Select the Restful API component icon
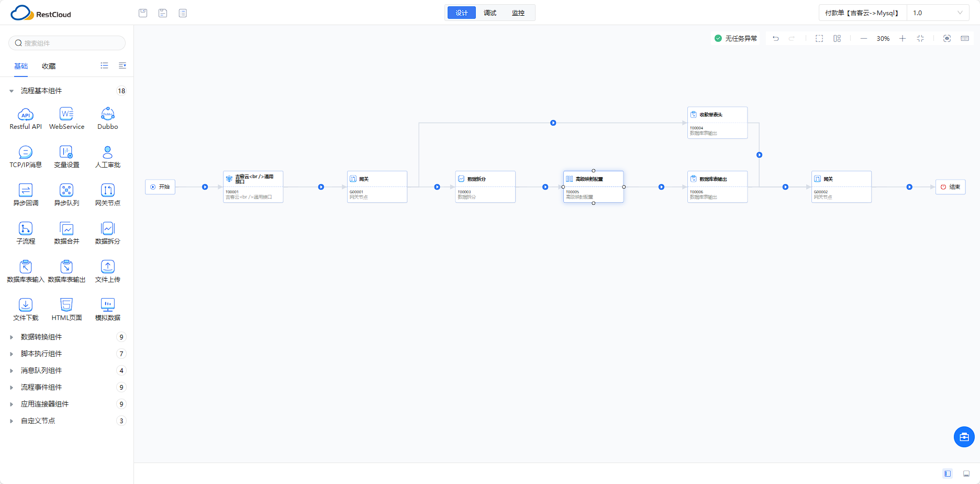 tap(26, 114)
